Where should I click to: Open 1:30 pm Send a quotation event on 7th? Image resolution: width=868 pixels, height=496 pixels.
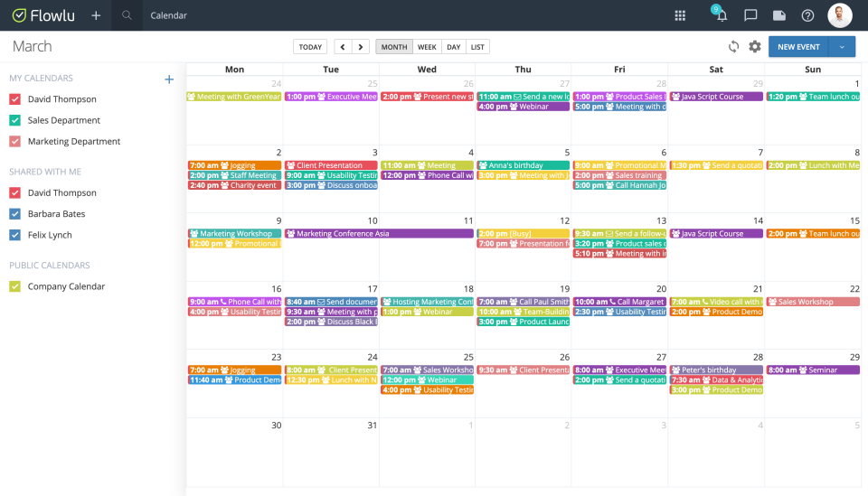(x=716, y=164)
